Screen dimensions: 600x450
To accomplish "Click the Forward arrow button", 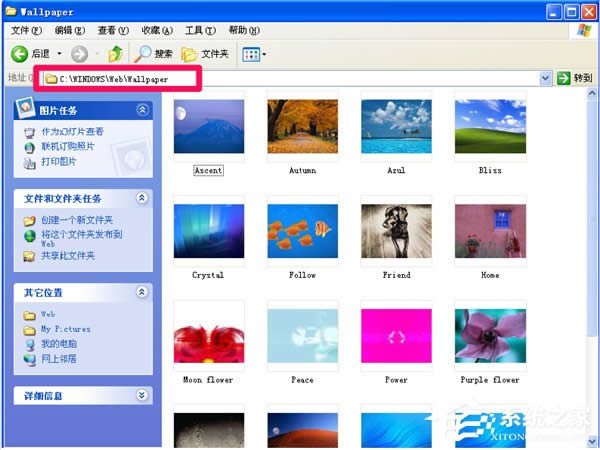I will [80, 53].
